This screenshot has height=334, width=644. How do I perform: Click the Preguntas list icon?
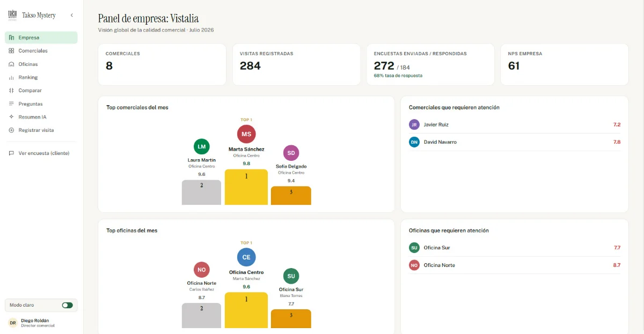click(12, 104)
